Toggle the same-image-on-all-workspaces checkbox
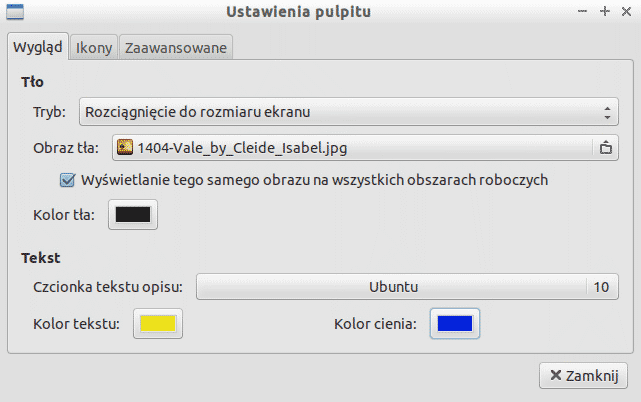 click(68, 180)
